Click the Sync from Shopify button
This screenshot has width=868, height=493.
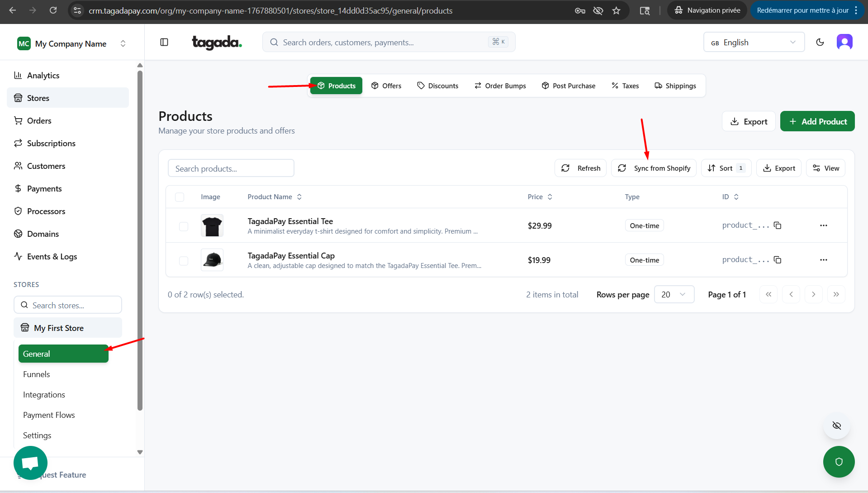(x=654, y=168)
